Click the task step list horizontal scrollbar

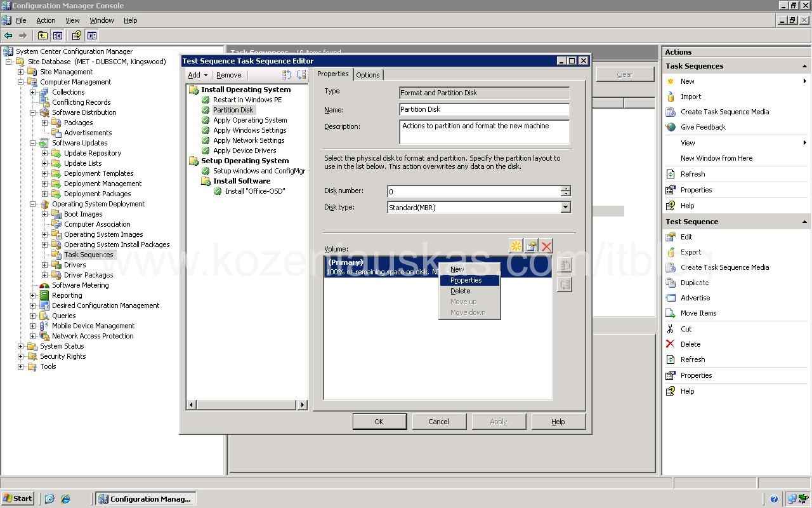pos(247,404)
